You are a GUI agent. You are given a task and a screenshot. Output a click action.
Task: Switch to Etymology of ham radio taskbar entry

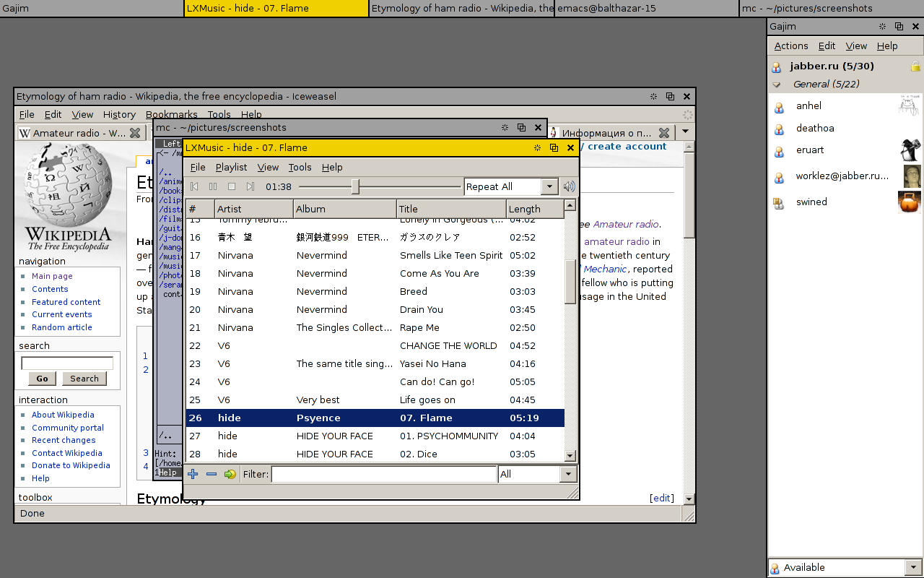462,9
